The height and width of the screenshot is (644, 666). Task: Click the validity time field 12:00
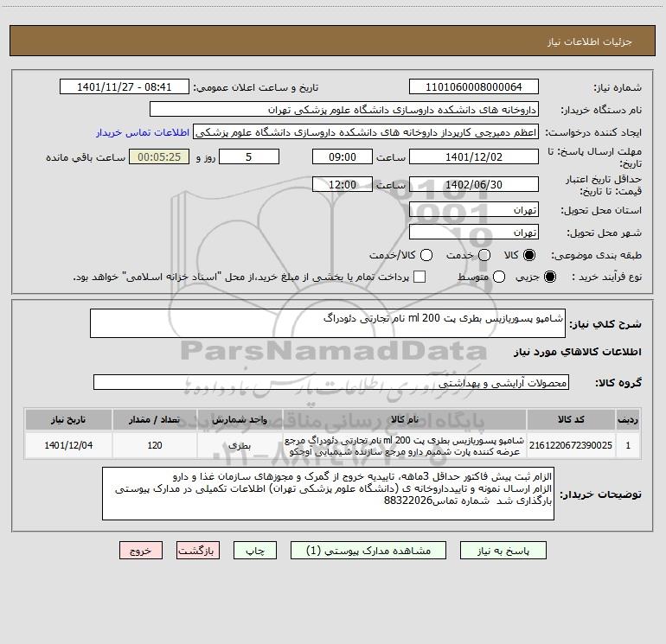pos(343,184)
